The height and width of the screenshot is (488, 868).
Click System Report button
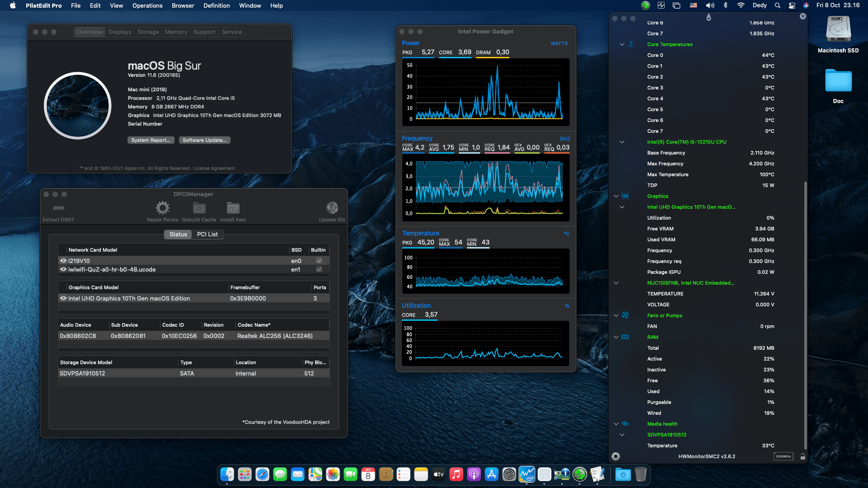(151, 140)
